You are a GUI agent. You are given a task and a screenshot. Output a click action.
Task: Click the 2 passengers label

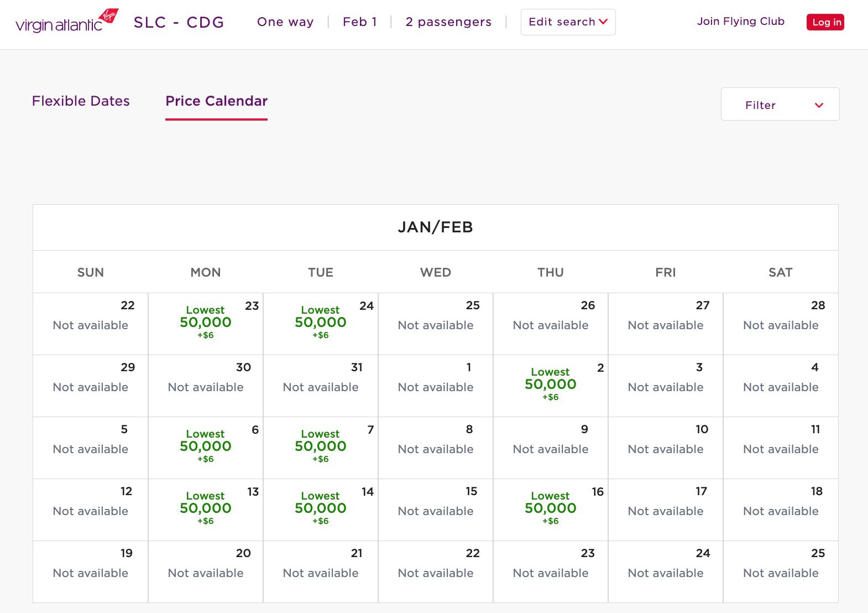tap(449, 22)
